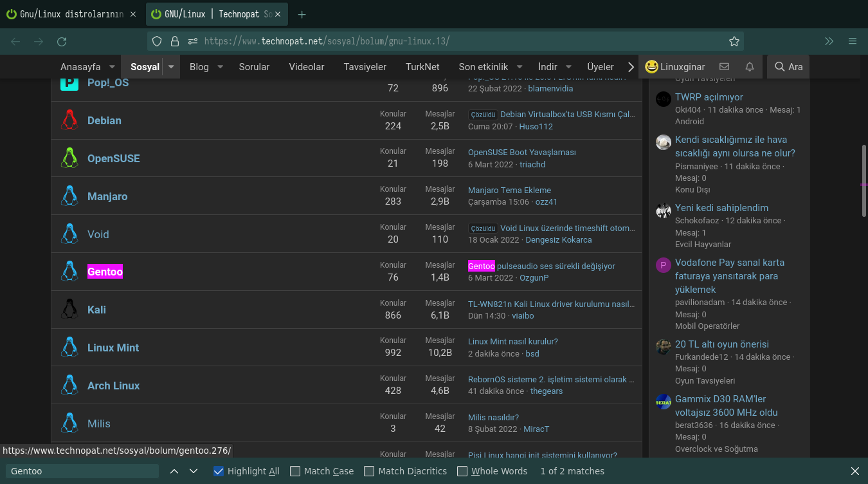Open the Sorular menu item

click(254, 66)
